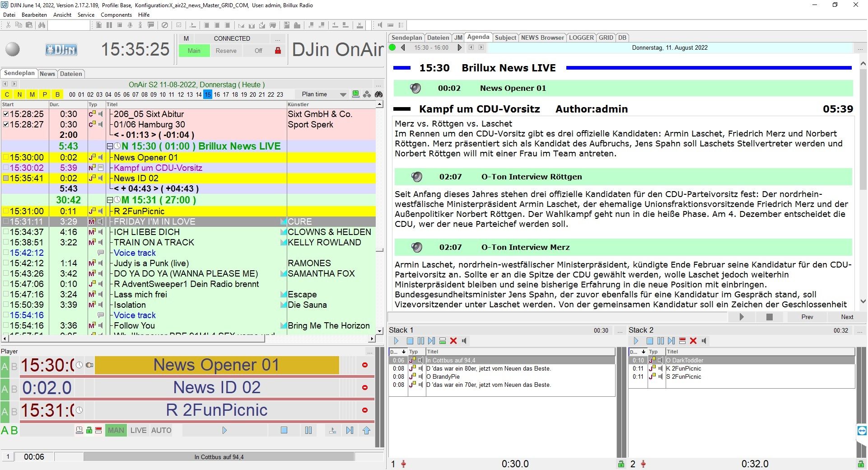
Task: Open search with the toolbar binoculars icon
Action: tap(42, 25)
